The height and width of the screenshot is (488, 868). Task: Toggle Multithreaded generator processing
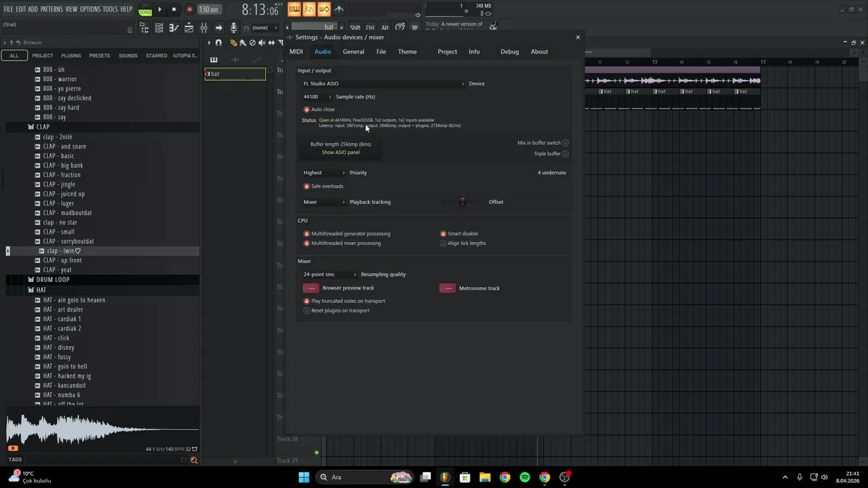point(347,234)
